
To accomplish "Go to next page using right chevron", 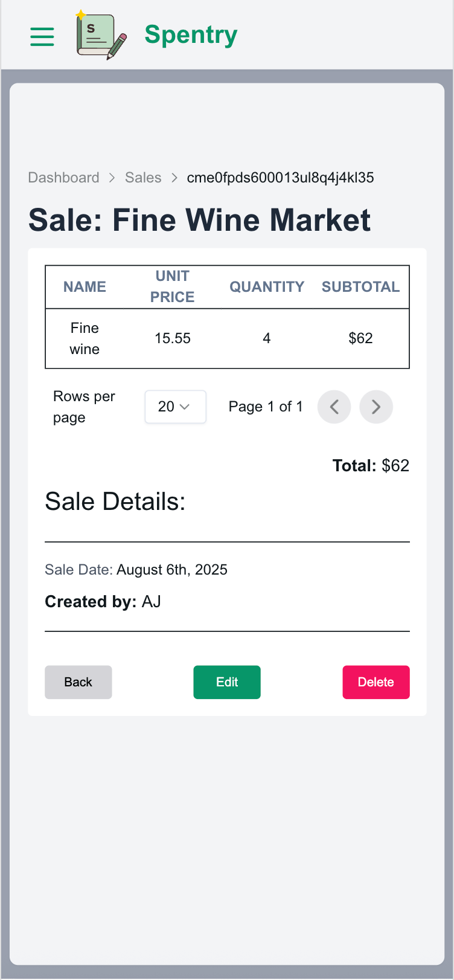I will [376, 407].
